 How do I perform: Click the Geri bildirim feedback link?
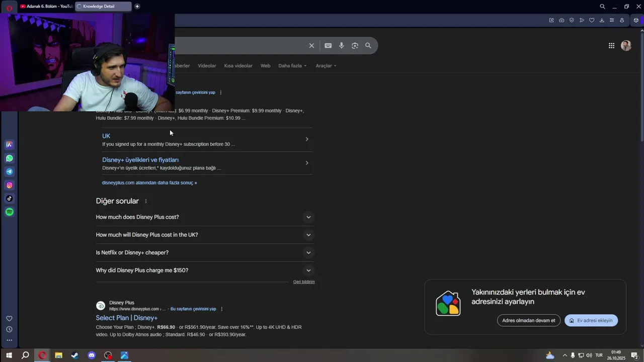pyautogui.click(x=304, y=282)
